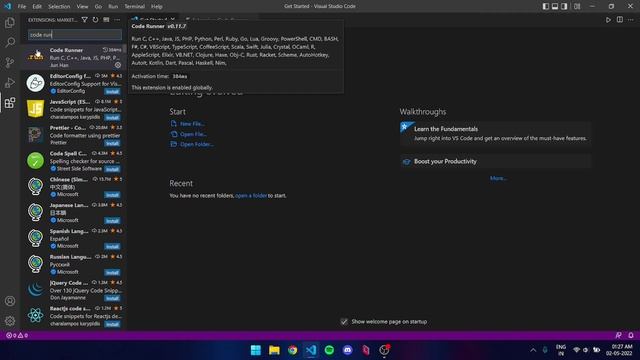Install the Code Spell Checker extension
Viewport: 640px width, 360px height.
(x=112, y=169)
